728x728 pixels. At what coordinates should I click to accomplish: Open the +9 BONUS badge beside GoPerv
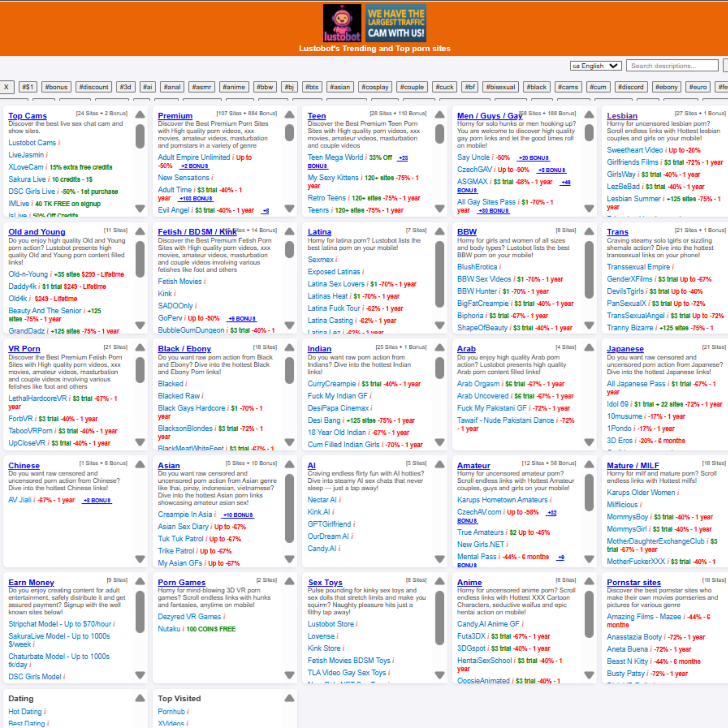click(242, 318)
